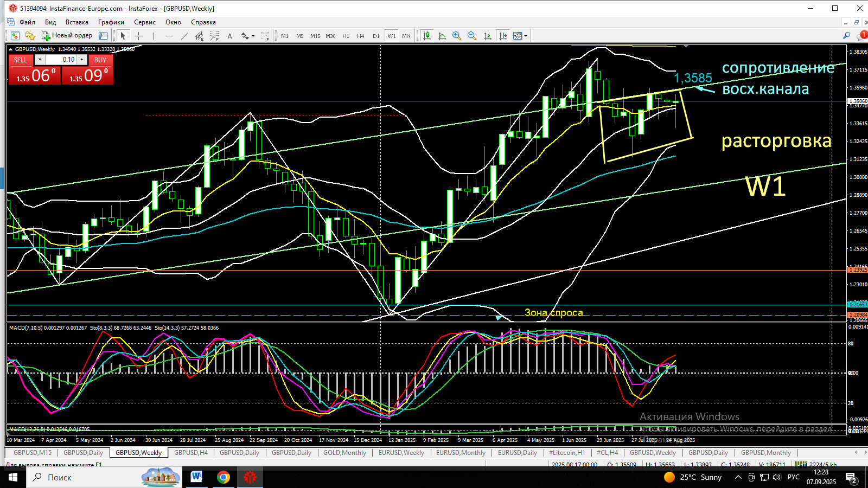The image size is (868, 488).
Task: Select the equidistant channel tool
Action: [x=200, y=36]
